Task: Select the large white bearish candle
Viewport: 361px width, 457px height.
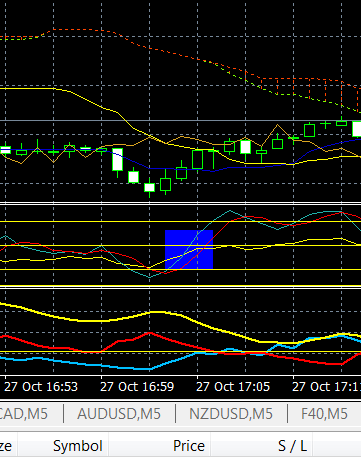Action: point(117,160)
